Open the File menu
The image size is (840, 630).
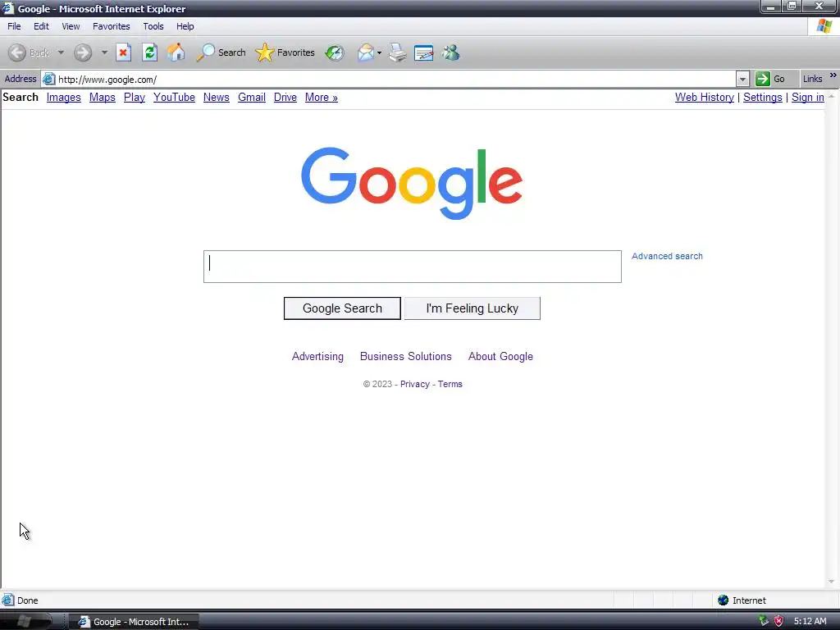[x=14, y=26]
